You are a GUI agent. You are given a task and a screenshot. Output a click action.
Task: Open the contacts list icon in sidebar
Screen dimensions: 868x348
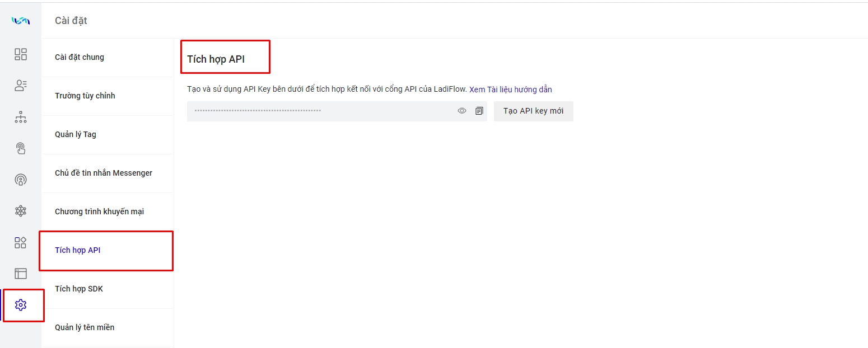click(x=21, y=86)
